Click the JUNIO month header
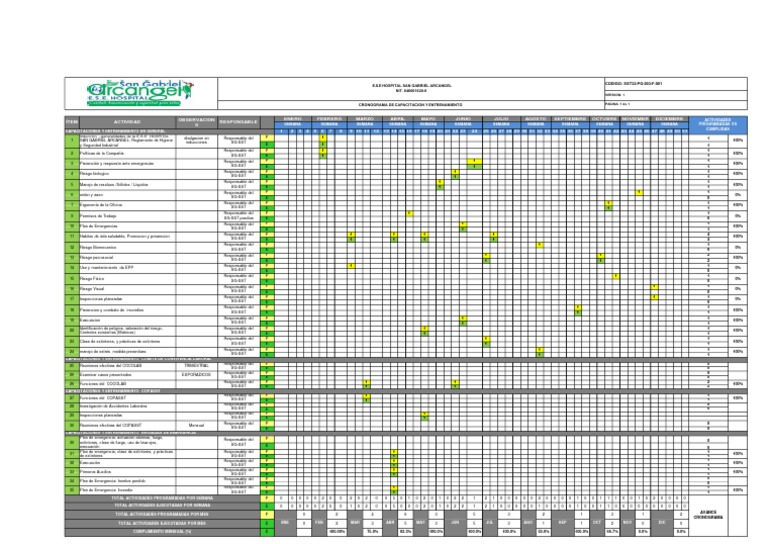 click(463, 119)
